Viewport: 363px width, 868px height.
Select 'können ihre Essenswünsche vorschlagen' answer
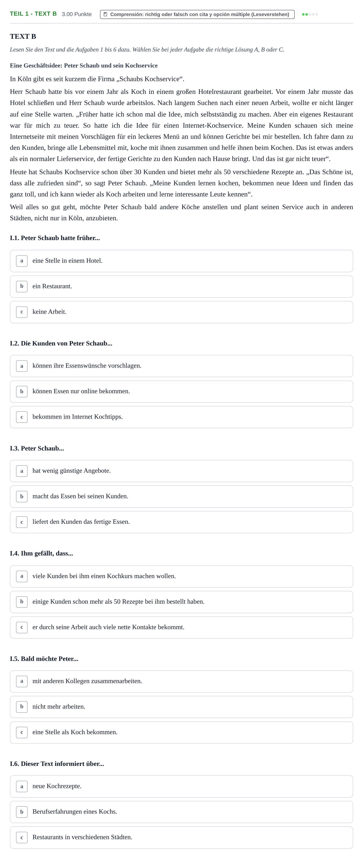click(181, 366)
